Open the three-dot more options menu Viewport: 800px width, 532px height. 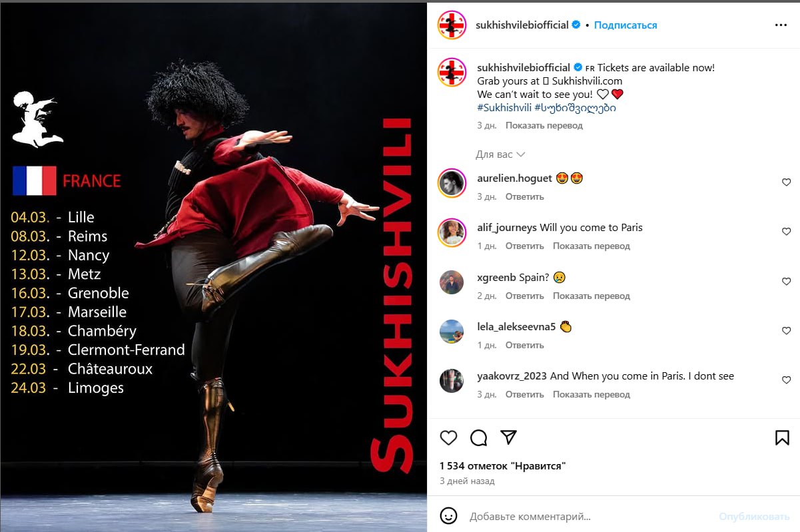781,25
